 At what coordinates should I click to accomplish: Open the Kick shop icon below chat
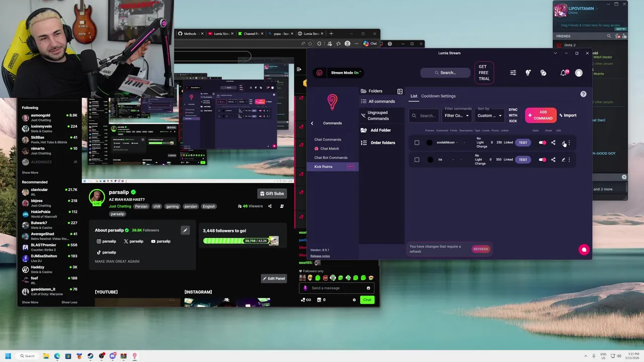(x=319, y=300)
